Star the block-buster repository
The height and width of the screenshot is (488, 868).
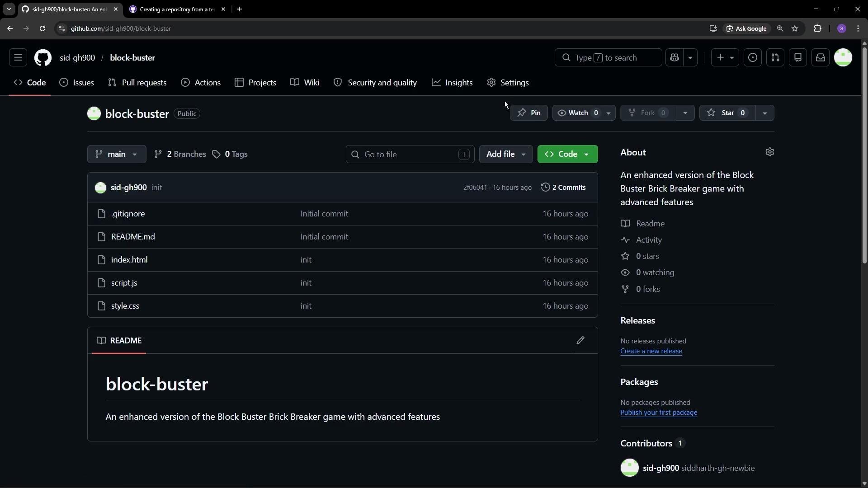[727, 113]
